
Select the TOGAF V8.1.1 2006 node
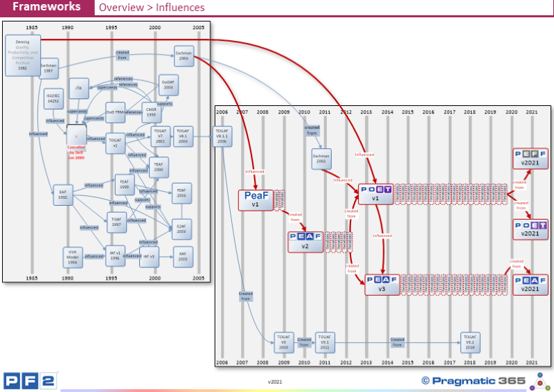[x=222, y=136]
